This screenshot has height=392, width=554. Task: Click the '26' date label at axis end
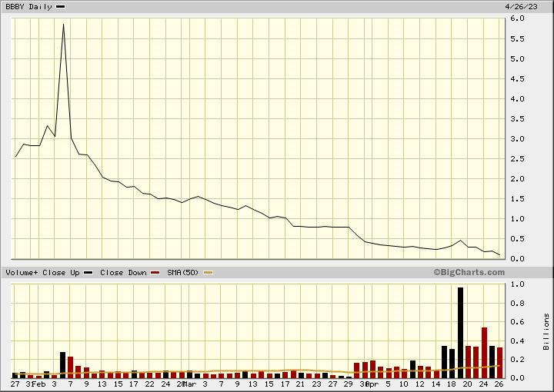[499, 384]
